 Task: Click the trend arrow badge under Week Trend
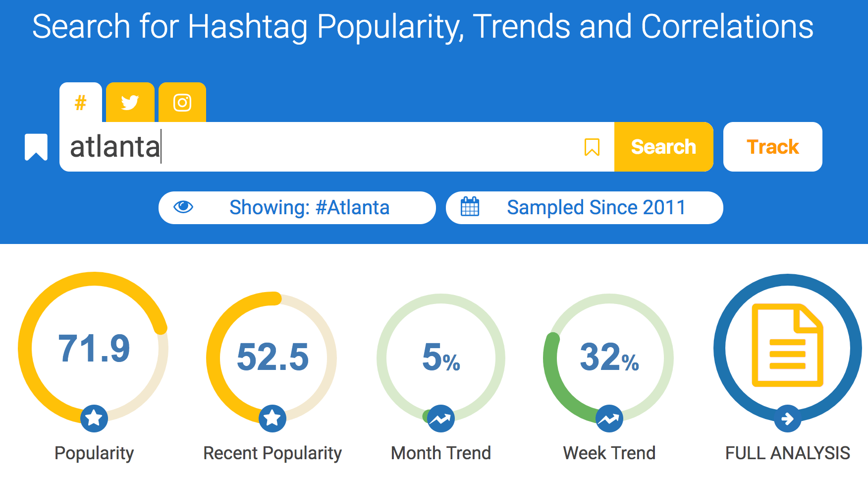point(609,419)
